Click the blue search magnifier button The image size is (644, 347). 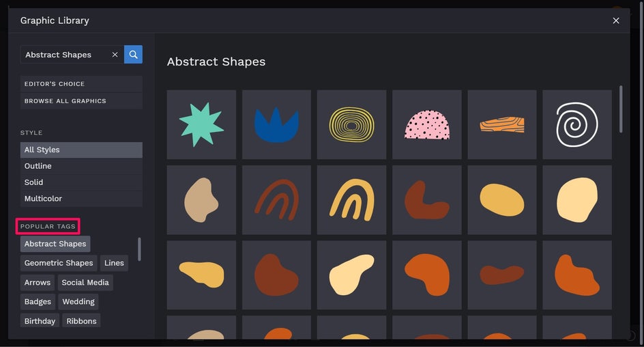133,54
